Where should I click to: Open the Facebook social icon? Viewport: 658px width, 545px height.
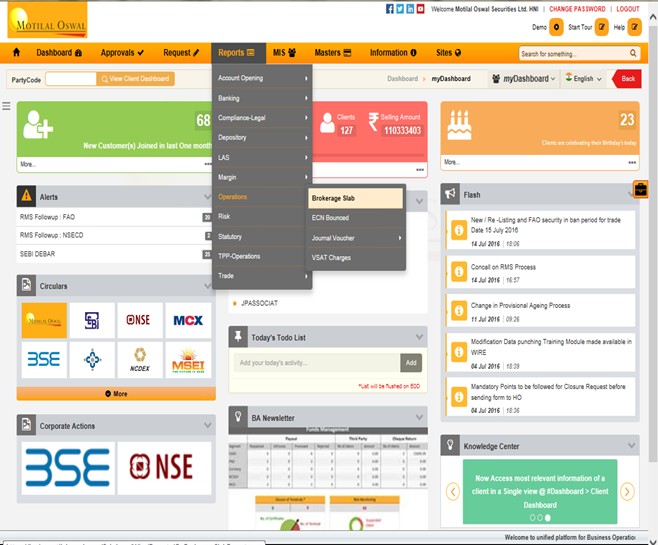389,9
